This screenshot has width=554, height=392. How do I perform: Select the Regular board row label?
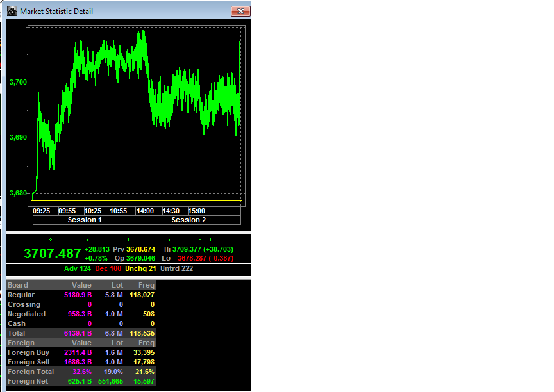pyautogui.click(x=21, y=295)
